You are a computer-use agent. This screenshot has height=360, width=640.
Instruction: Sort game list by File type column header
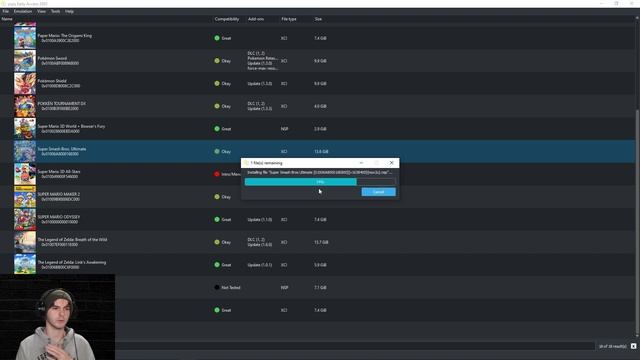click(x=289, y=19)
